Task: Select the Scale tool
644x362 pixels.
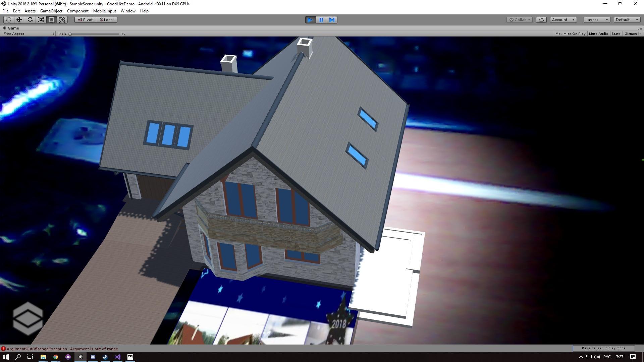Action: click(x=41, y=20)
